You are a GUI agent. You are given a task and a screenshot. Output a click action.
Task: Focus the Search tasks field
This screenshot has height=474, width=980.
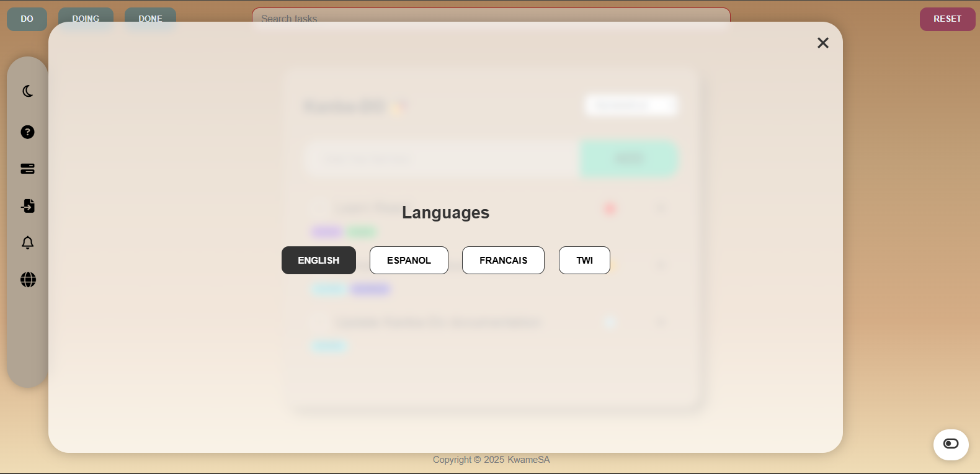click(491, 19)
